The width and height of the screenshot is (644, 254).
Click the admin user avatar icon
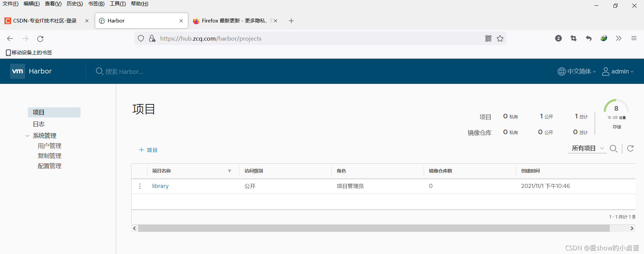coord(606,71)
